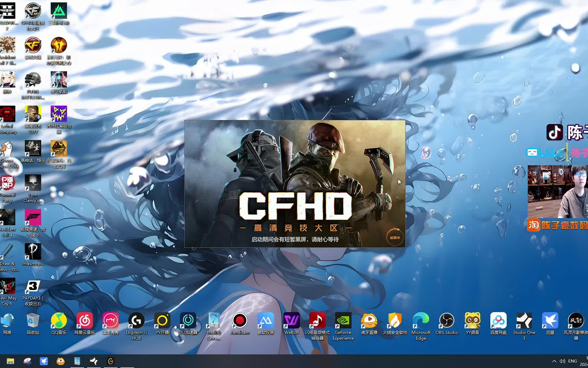Open 虎牙直播 taskbar icon
This screenshot has height=368, width=588.
click(61, 361)
